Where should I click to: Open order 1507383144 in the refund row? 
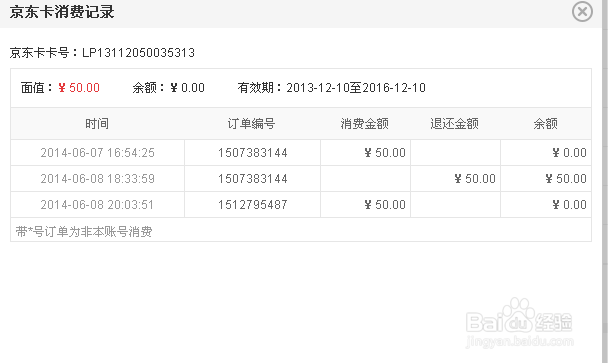pyautogui.click(x=252, y=179)
